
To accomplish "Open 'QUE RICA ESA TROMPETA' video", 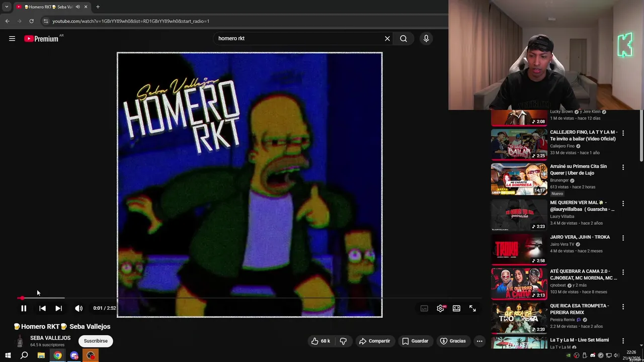I will [580, 309].
